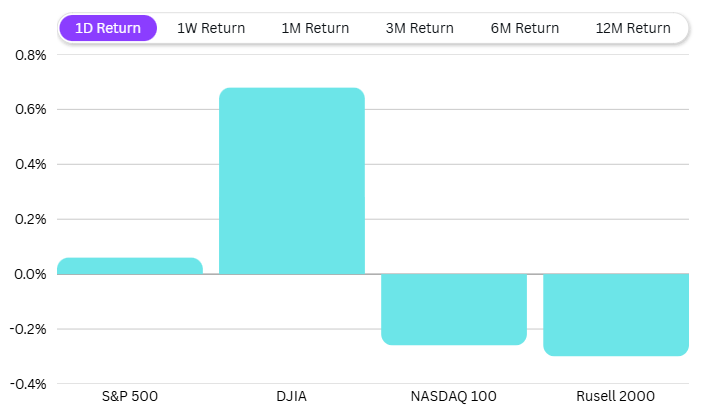The image size is (703, 415).
Task: Click the -0.4% y-axis label
Action: click(25, 383)
